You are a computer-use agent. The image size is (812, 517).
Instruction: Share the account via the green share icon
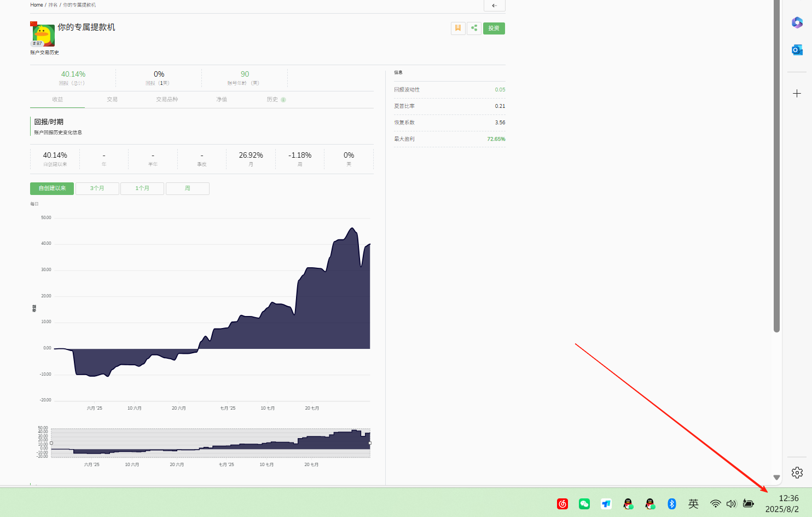click(474, 28)
